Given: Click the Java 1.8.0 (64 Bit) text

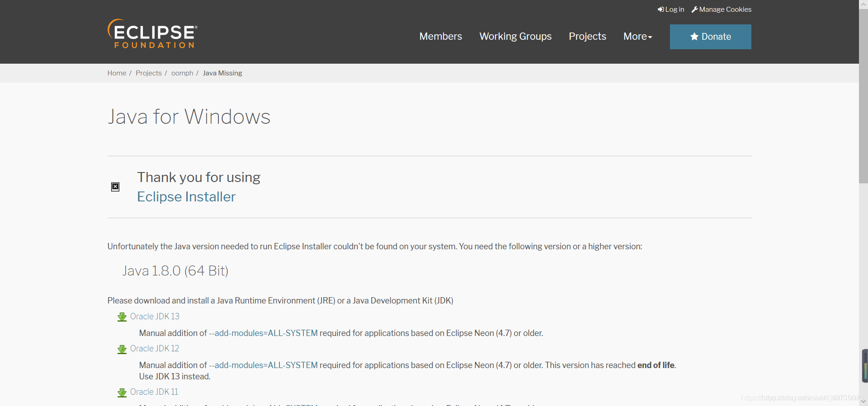Looking at the screenshot, I should point(175,271).
